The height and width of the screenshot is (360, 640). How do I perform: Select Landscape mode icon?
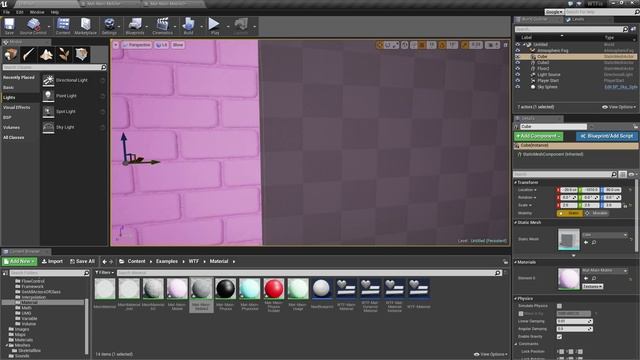(46, 54)
